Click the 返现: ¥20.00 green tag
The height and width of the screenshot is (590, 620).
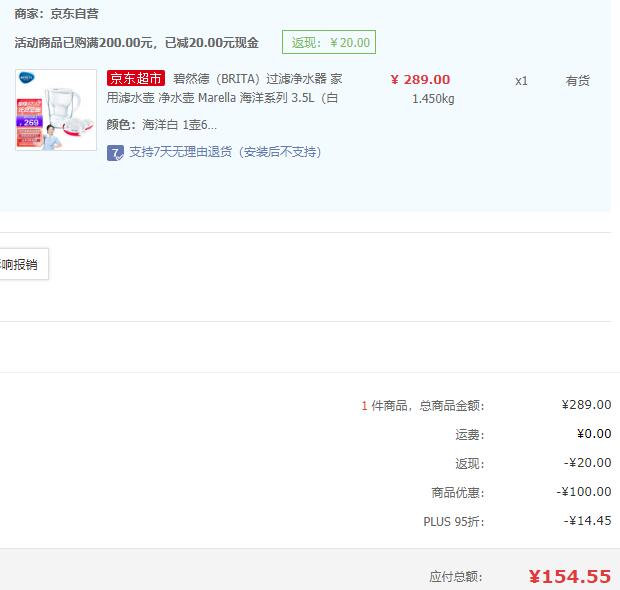point(329,42)
